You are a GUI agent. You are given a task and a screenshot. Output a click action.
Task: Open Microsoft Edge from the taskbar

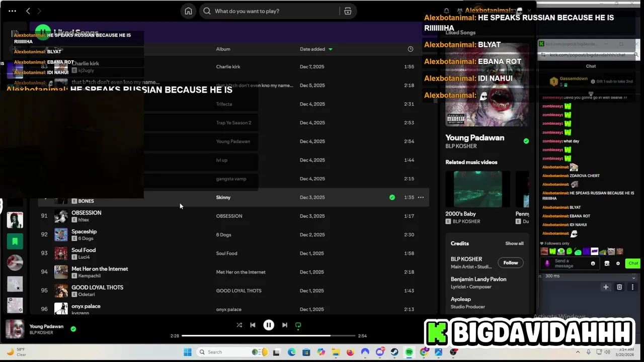point(291,352)
